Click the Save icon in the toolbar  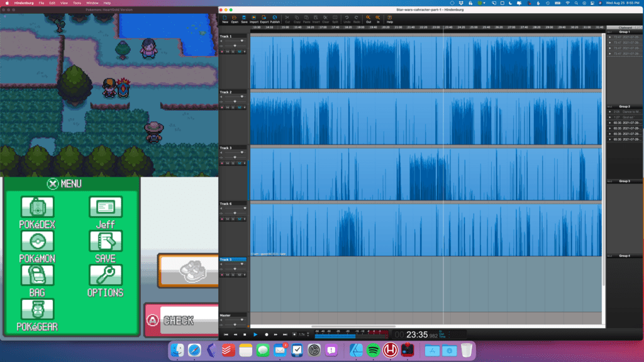244,18
